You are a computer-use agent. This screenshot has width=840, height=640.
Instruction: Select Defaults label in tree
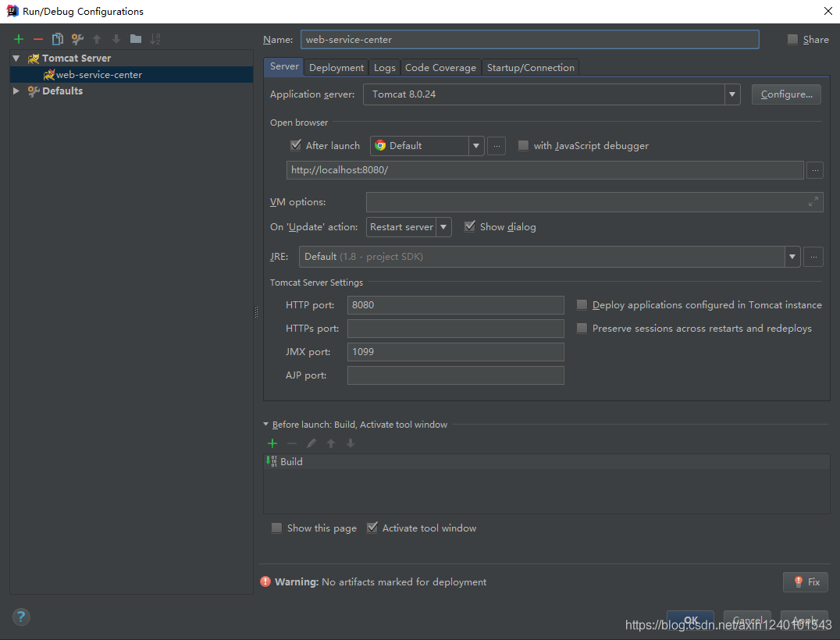coord(62,91)
